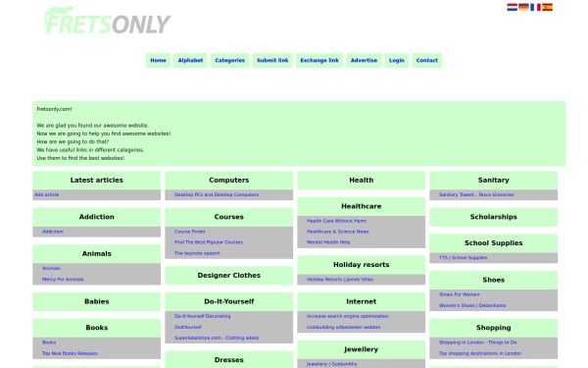The height and width of the screenshot is (368, 588).
Task: Open the Exchange link nav item
Action: click(319, 61)
